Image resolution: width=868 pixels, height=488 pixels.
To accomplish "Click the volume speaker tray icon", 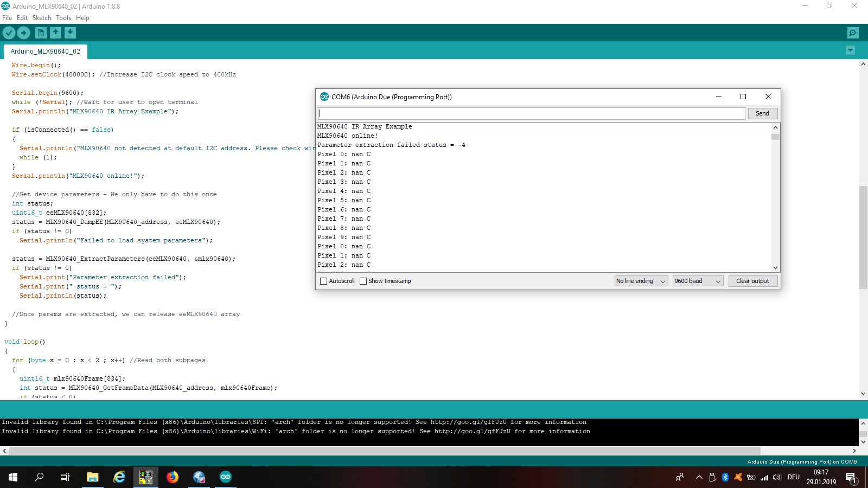I will [x=777, y=477].
